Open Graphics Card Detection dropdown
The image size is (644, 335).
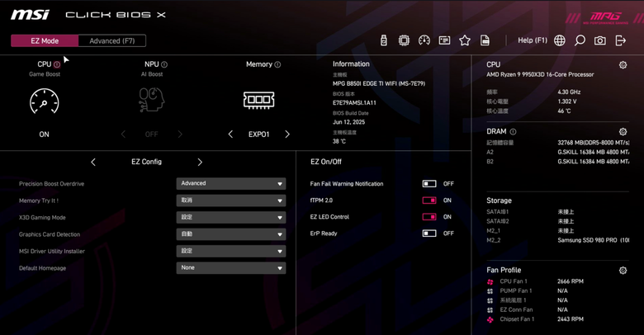(231, 234)
